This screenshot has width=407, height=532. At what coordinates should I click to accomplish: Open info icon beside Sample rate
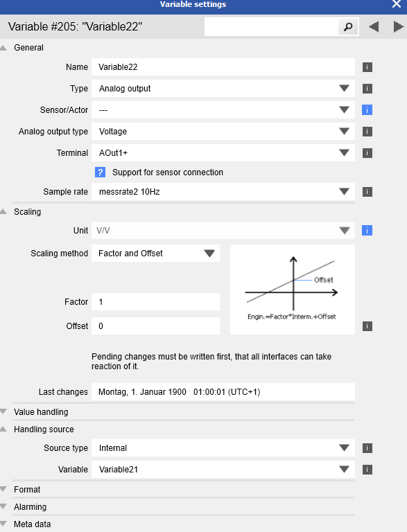pyautogui.click(x=367, y=192)
